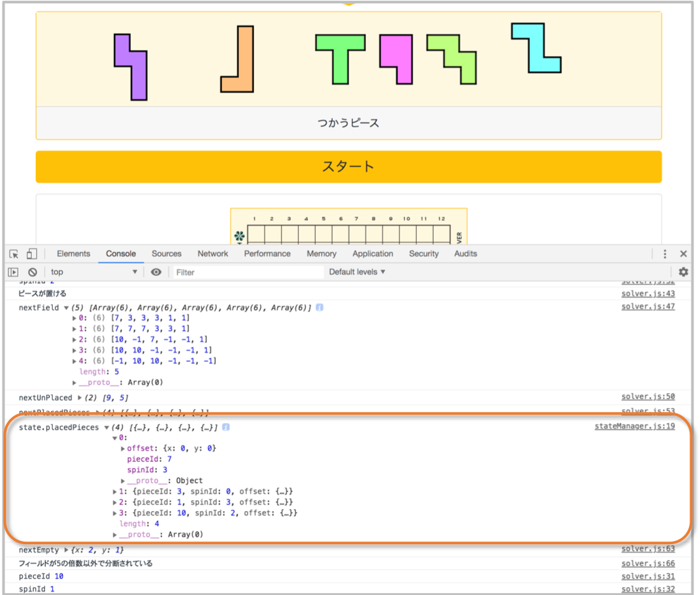Collapse the nextField array triangle

point(66,307)
